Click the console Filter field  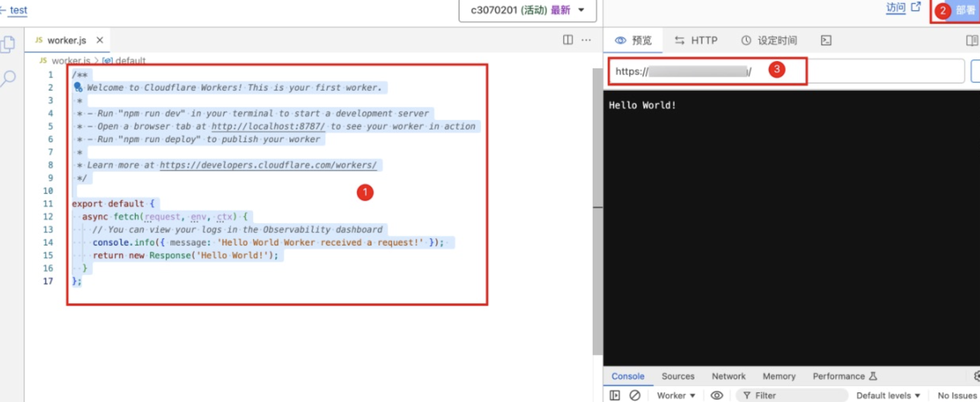point(792,395)
